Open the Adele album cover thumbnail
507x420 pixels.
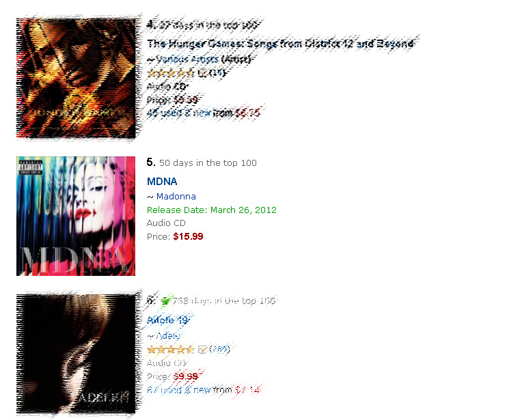(x=76, y=354)
